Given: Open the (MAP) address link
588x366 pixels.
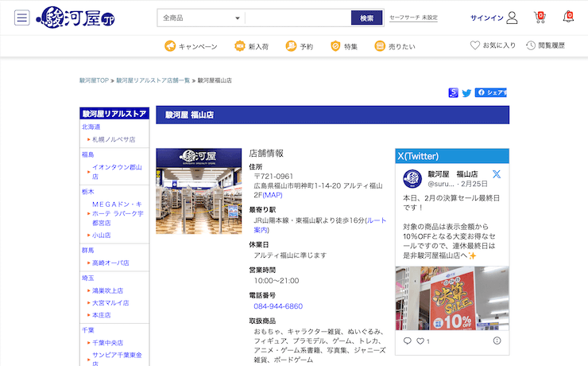Looking at the screenshot, I should 273,195.
